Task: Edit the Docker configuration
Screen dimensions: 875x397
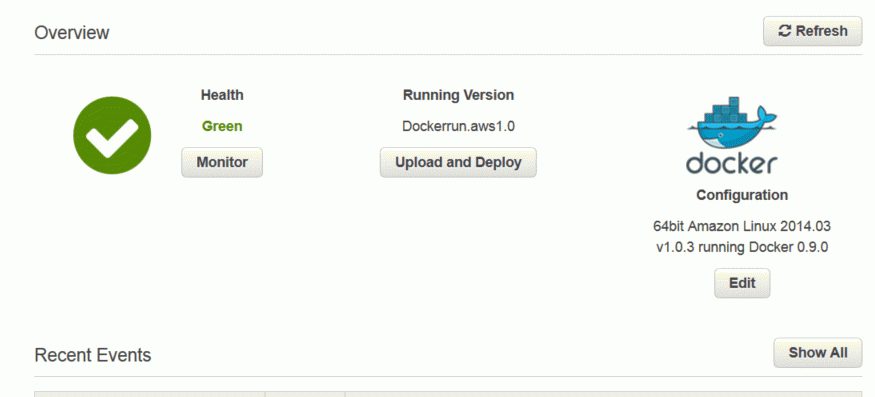Action: coord(742,283)
